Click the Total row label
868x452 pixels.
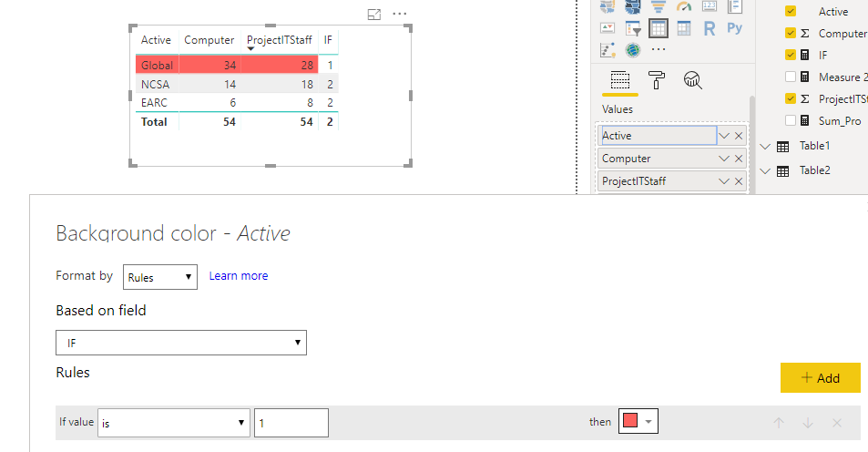coord(154,122)
